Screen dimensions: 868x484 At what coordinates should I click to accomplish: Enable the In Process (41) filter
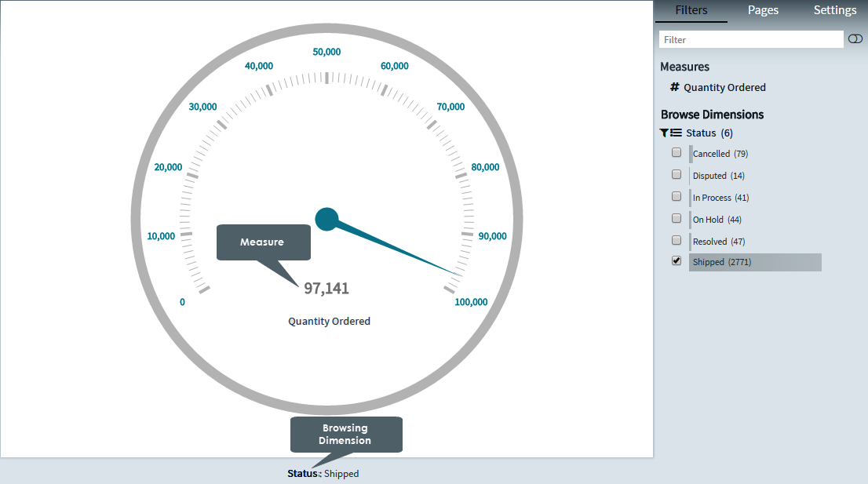[677, 196]
